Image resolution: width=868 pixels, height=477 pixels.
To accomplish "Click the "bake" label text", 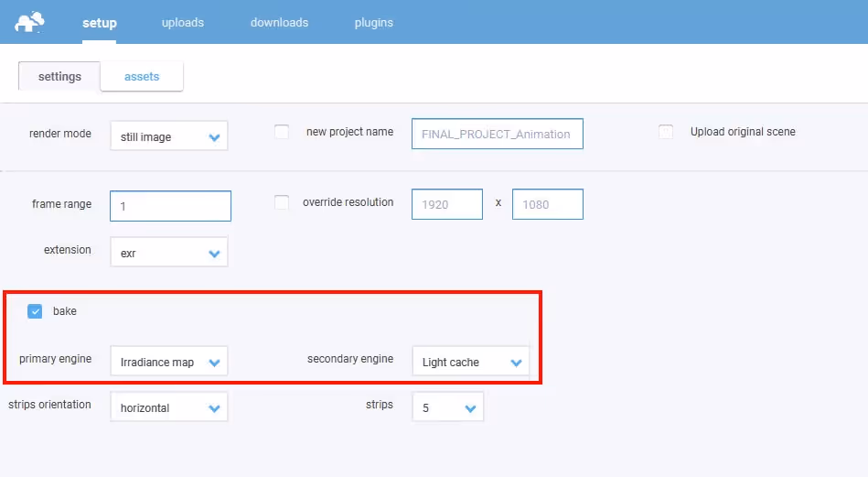I will click(65, 311).
